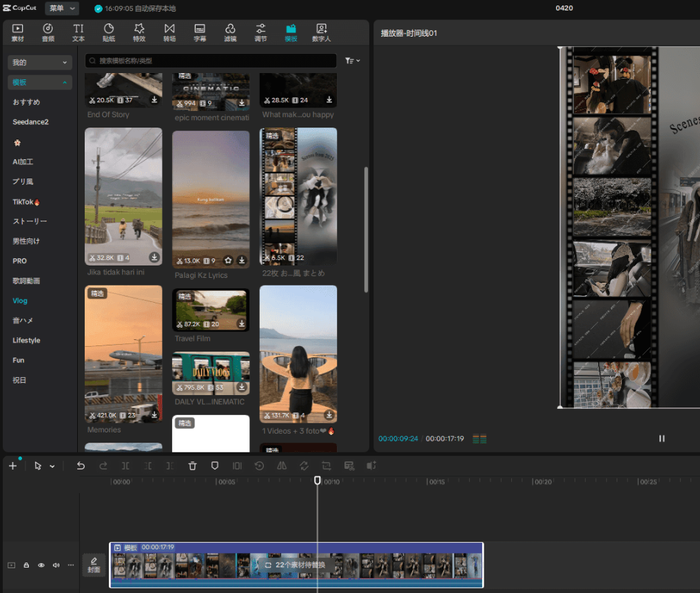Screen dimensions: 700x593
Task: Open the 封面 cover button
Action: point(94,565)
